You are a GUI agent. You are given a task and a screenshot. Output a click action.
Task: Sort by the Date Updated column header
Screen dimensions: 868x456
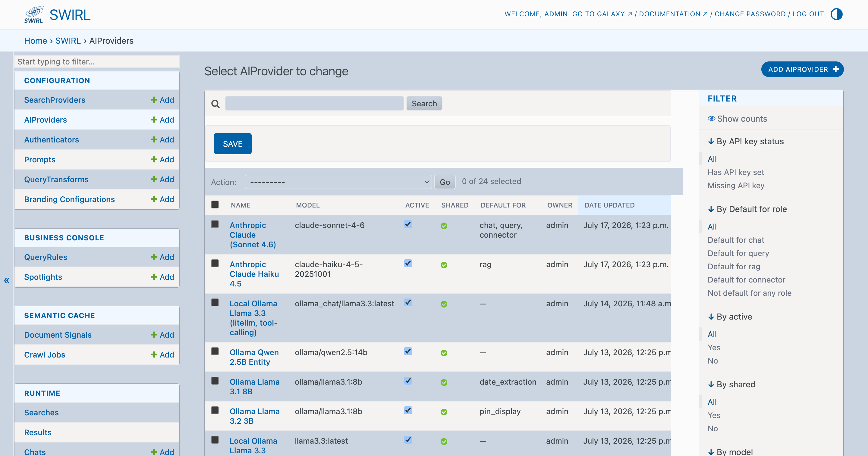pos(609,205)
